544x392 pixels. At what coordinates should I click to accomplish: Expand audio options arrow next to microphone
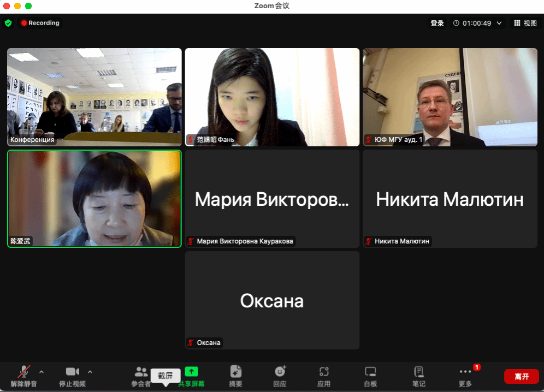click(42, 372)
